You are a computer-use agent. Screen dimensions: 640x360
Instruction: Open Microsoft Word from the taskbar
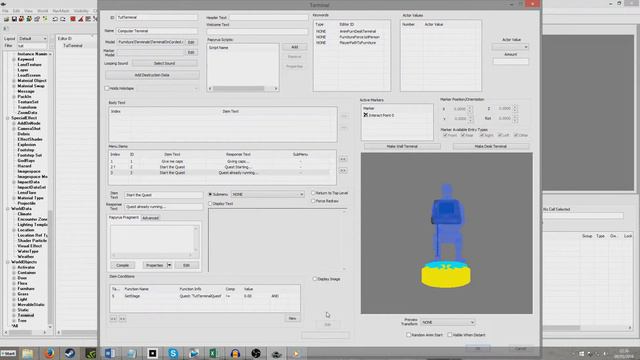click(x=110, y=353)
